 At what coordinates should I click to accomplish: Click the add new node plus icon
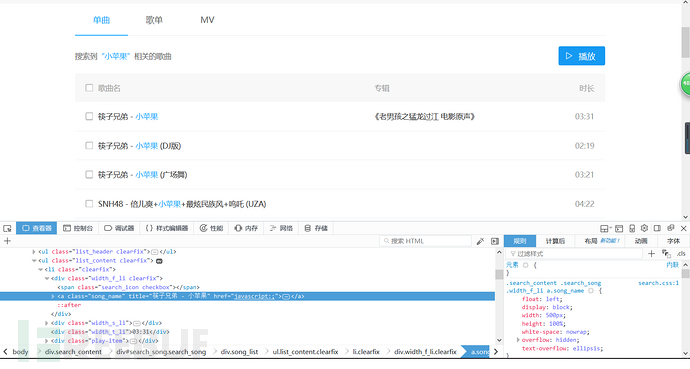tap(7, 241)
